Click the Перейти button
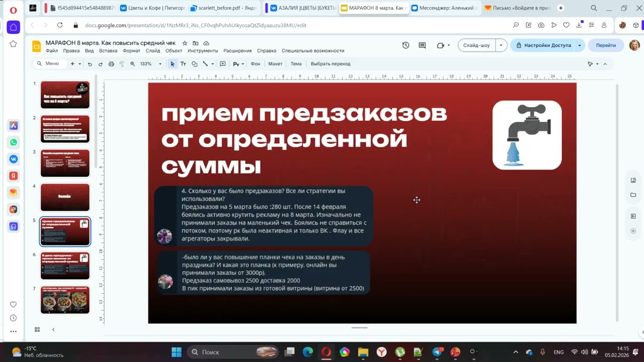Viewport: 644px width, 362px height. pos(606,45)
